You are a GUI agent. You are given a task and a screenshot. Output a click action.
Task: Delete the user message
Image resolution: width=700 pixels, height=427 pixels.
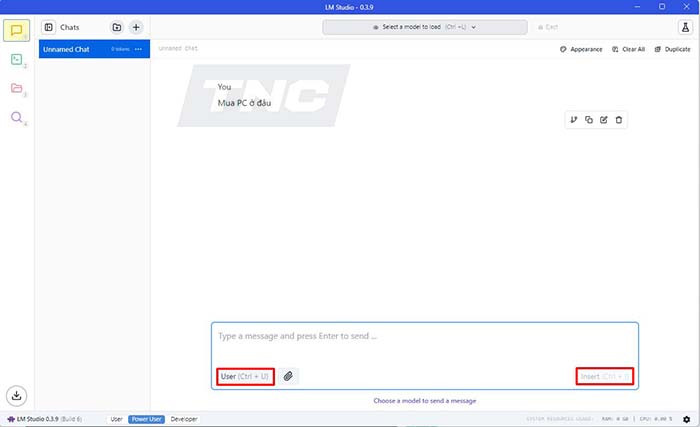619,120
